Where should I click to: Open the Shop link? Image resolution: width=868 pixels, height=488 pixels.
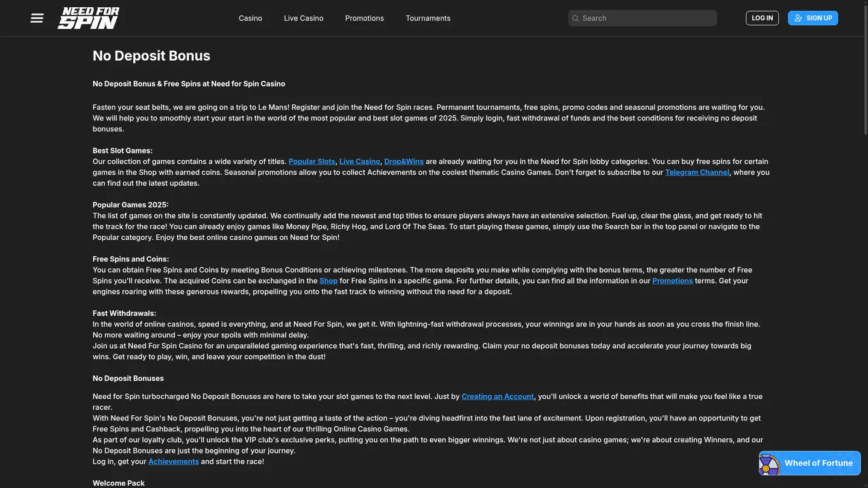click(x=329, y=281)
